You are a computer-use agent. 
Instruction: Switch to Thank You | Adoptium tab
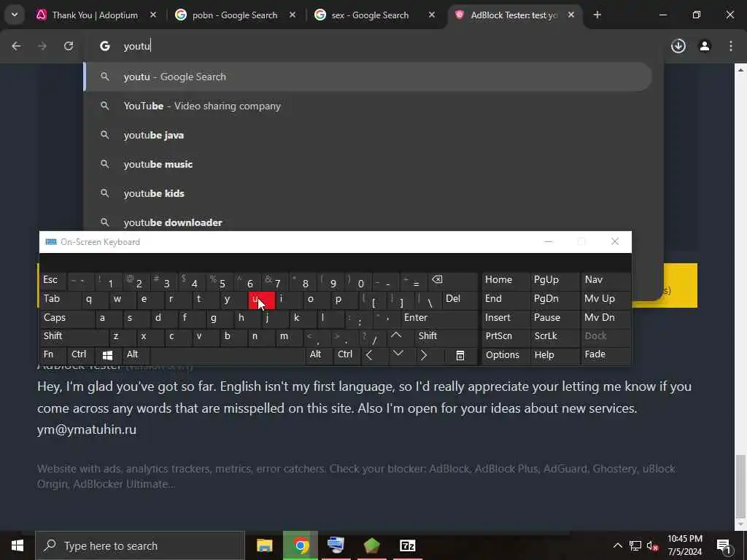click(96, 15)
